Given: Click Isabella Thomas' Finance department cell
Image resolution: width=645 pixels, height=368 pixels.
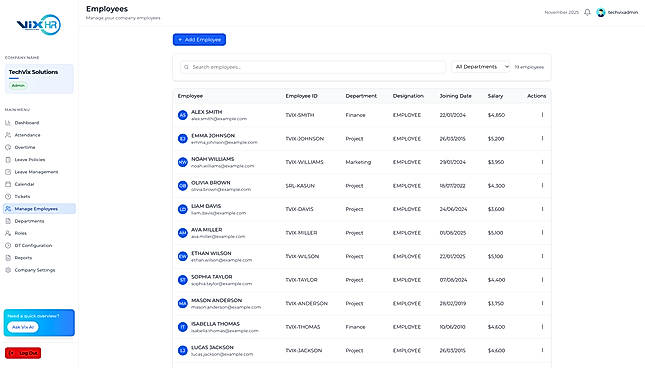Looking at the screenshot, I should [355, 327].
